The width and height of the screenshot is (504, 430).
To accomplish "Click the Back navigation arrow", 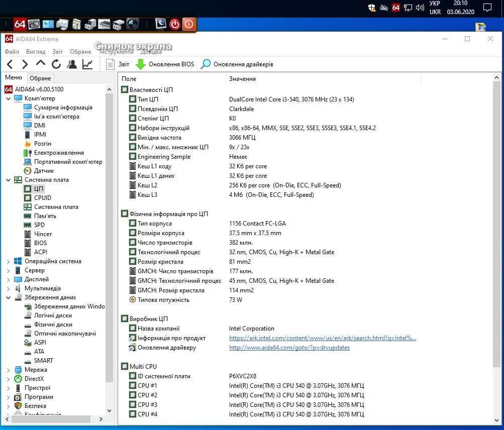I will [x=10, y=64].
